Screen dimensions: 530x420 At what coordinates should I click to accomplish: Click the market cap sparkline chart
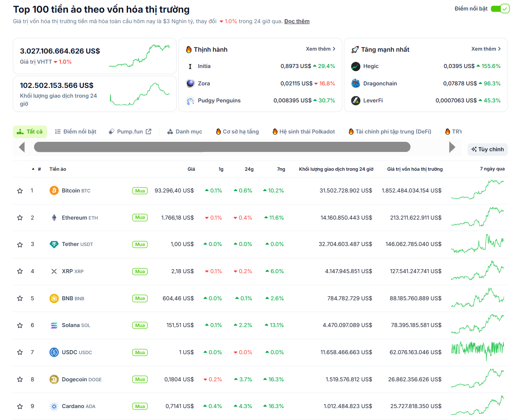pos(139,56)
